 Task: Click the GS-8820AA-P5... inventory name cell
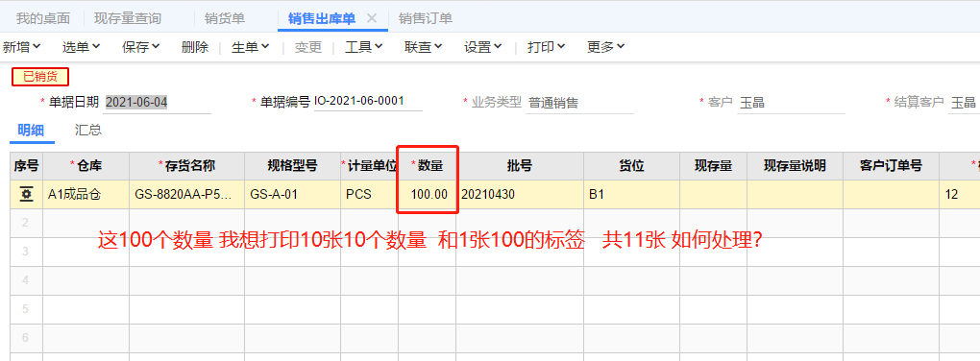pos(187,194)
